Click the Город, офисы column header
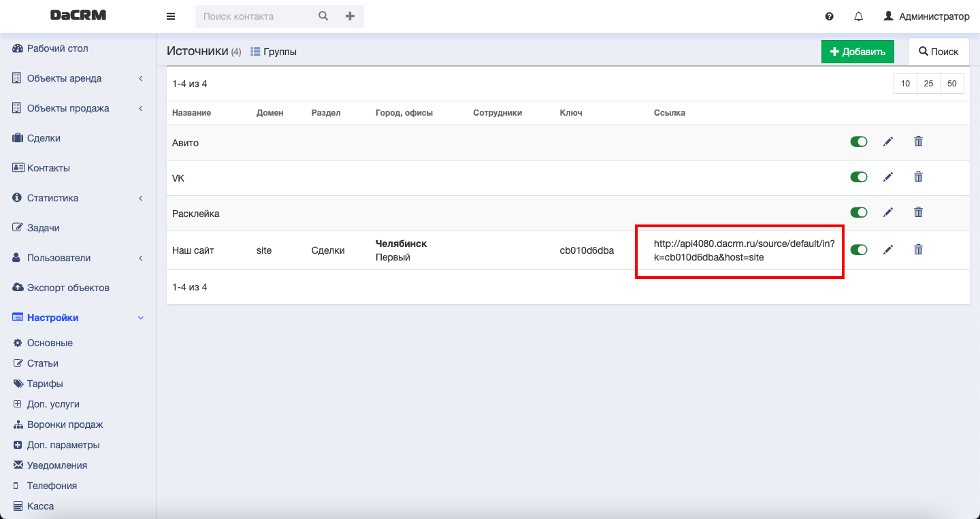This screenshot has height=519, width=980. tap(404, 113)
